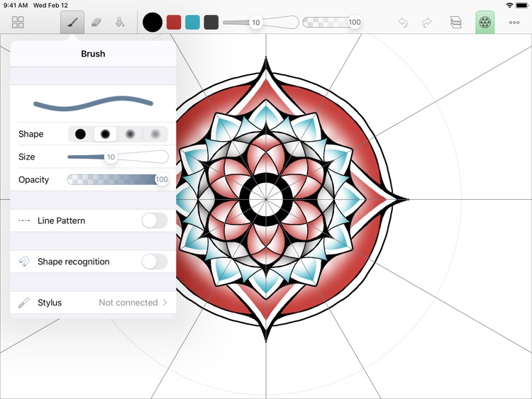Screen dimensions: 532x399
Task: Click the Opacity slider in Brush panel
Action: point(118,179)
